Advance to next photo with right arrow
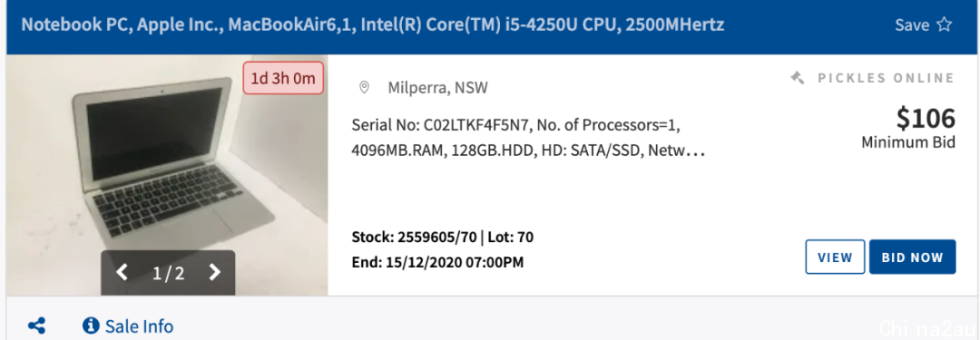Screen dimensions: 980x340 click(214, 272)
